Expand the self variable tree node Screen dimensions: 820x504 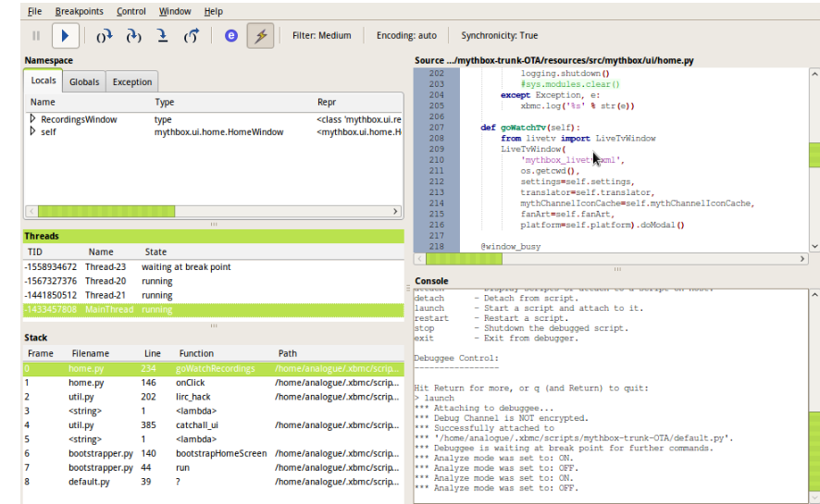(x=33, y=132)
